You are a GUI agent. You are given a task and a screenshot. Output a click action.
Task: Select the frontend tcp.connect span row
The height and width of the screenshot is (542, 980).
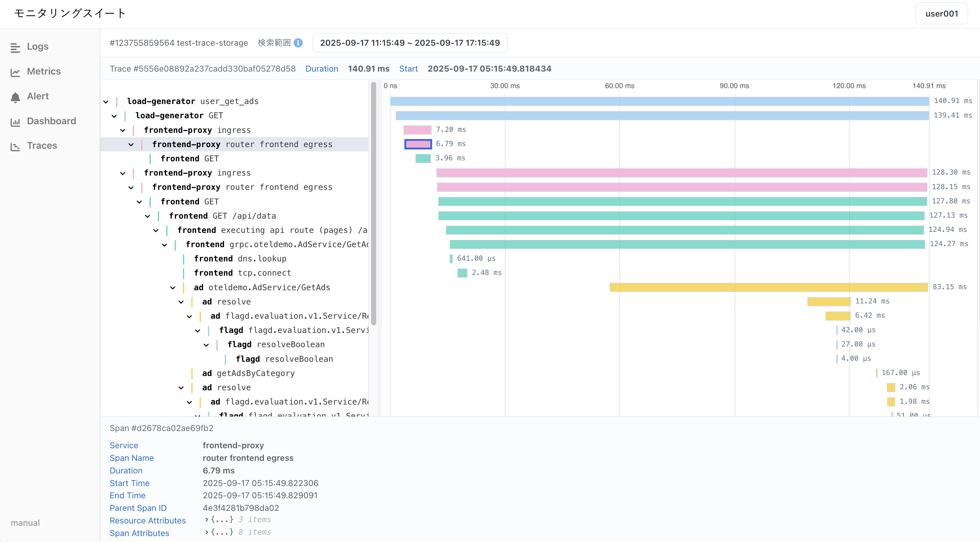pos(242,273)
